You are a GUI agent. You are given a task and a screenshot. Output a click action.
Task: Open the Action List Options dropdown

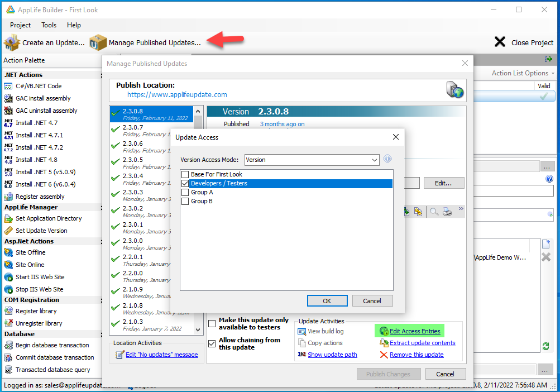coord(523,73)
